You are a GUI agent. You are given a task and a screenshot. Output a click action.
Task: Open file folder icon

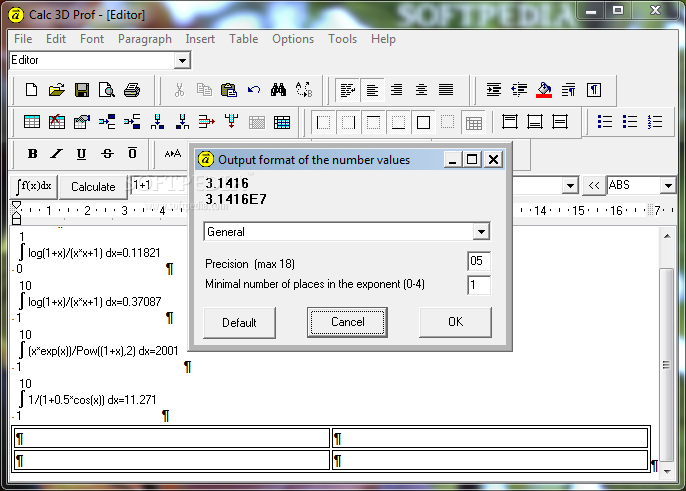(x=56, y=90)
